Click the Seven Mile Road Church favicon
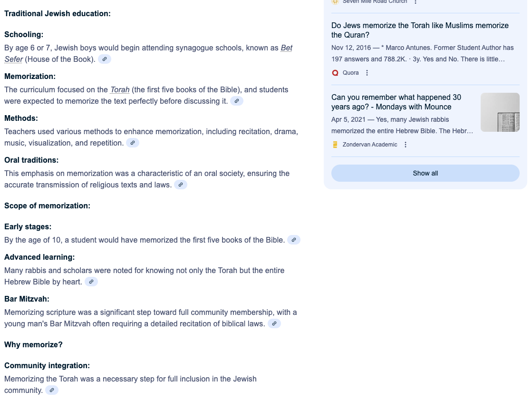The width and height of the screenshot is (532, 401). click(x=335, y=2)
